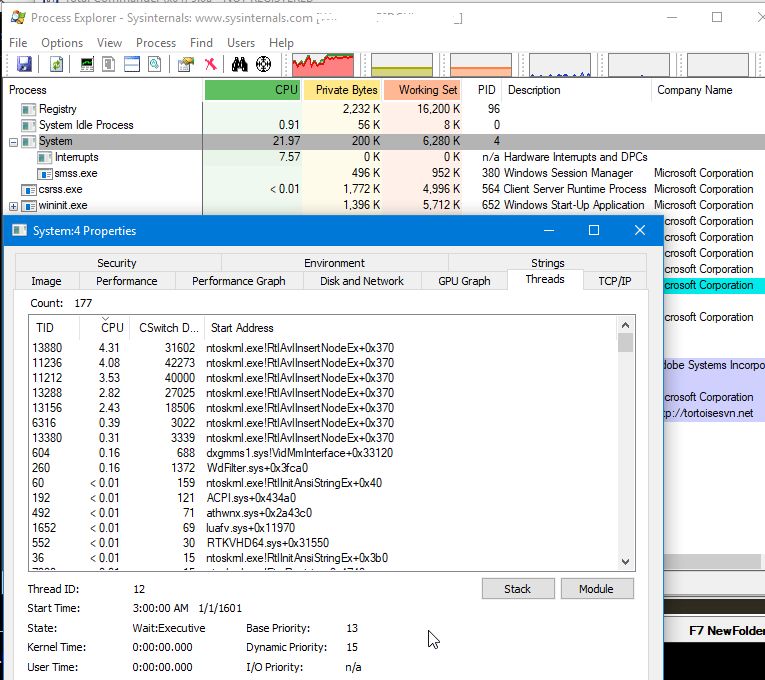Screen dimensions: 765x680
Task: Click the csrss.exe process icon
Action: point(29,190)
